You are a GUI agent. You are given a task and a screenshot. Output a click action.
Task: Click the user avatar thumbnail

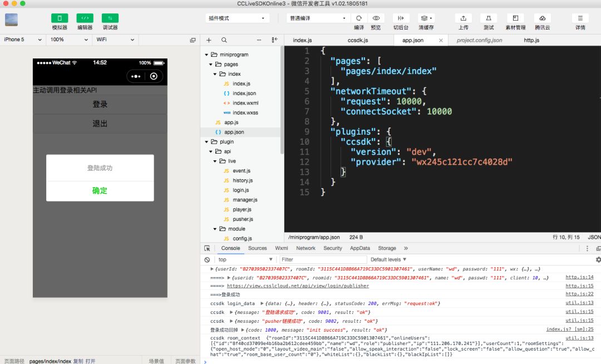pos(12,19)
